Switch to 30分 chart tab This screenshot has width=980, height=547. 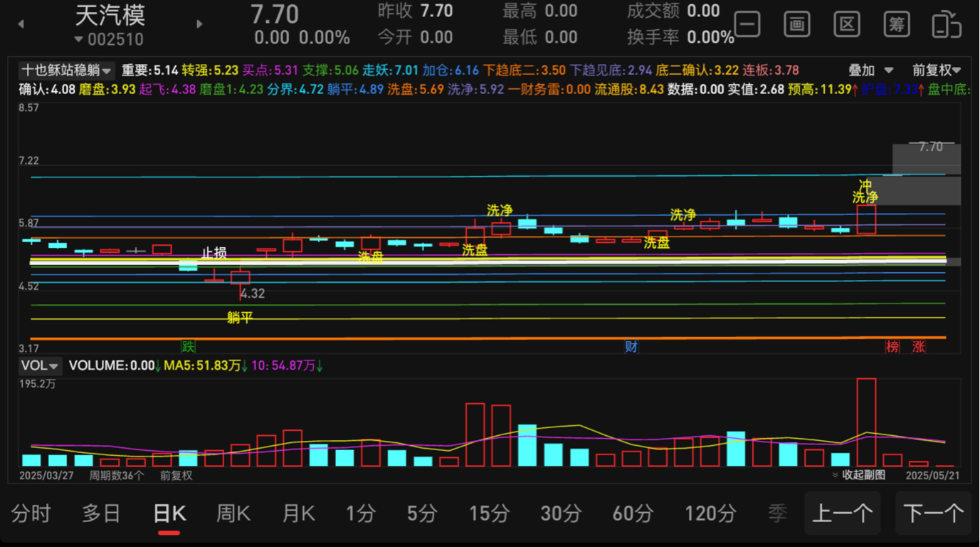pyautogui.click(x=562, y=513)
